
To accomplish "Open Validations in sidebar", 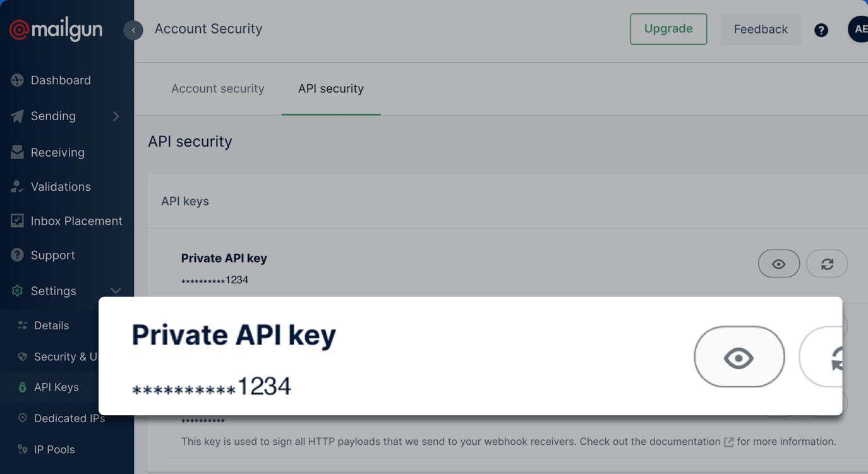I will click(x=60, y=186).
